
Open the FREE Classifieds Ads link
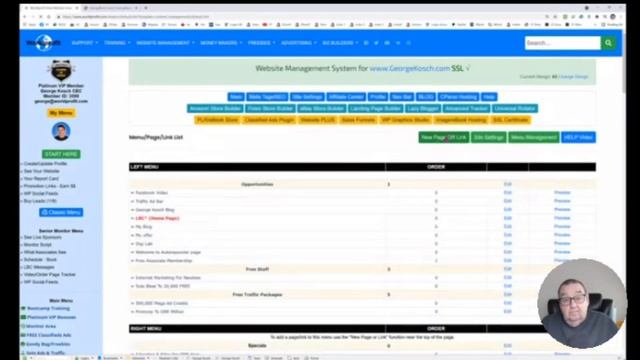pyautogui.click(x=49, y=335)
